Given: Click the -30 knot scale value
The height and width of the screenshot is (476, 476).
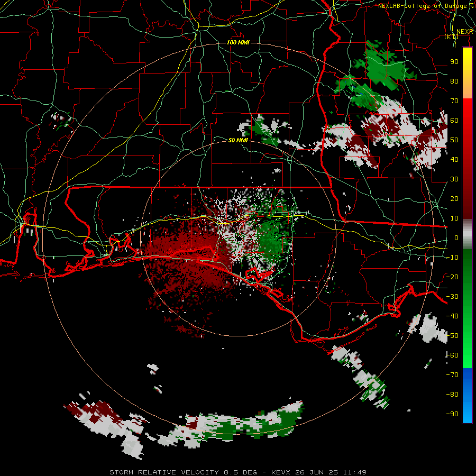Looking at the screenshot, I should click(x=452, y=297).
